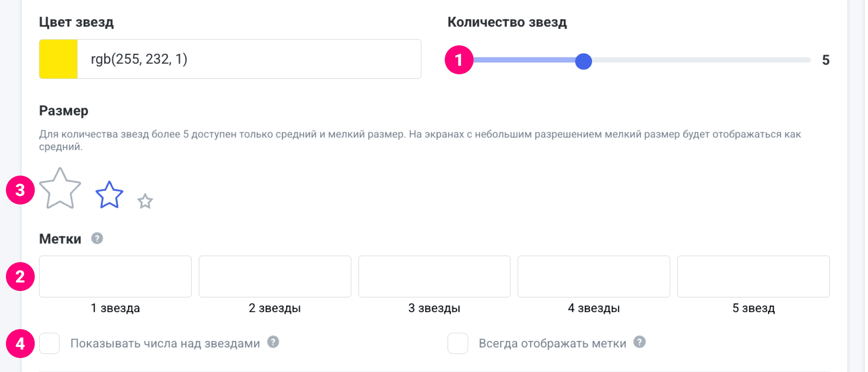Click the star count slider handle

(x=584, y=62)
